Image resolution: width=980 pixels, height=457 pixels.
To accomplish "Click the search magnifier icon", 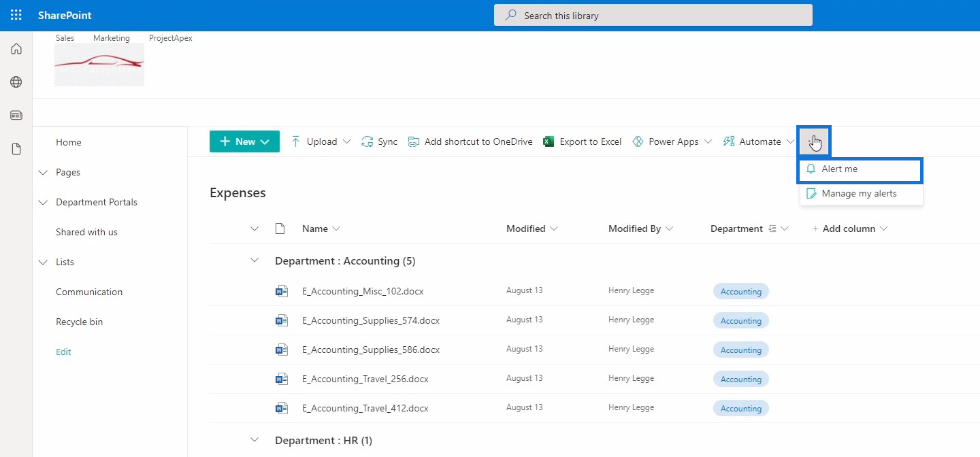I will (x=511, y=15).
